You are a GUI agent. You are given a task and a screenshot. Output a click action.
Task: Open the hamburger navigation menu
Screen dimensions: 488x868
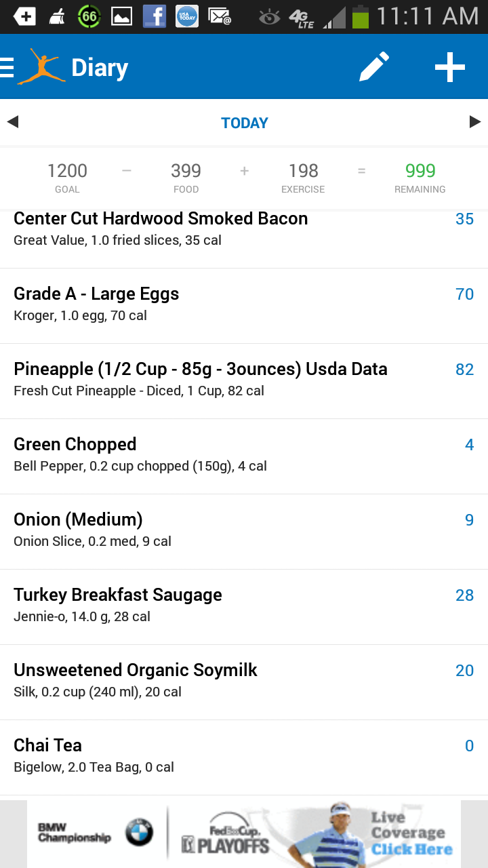(x=7, y=68)
